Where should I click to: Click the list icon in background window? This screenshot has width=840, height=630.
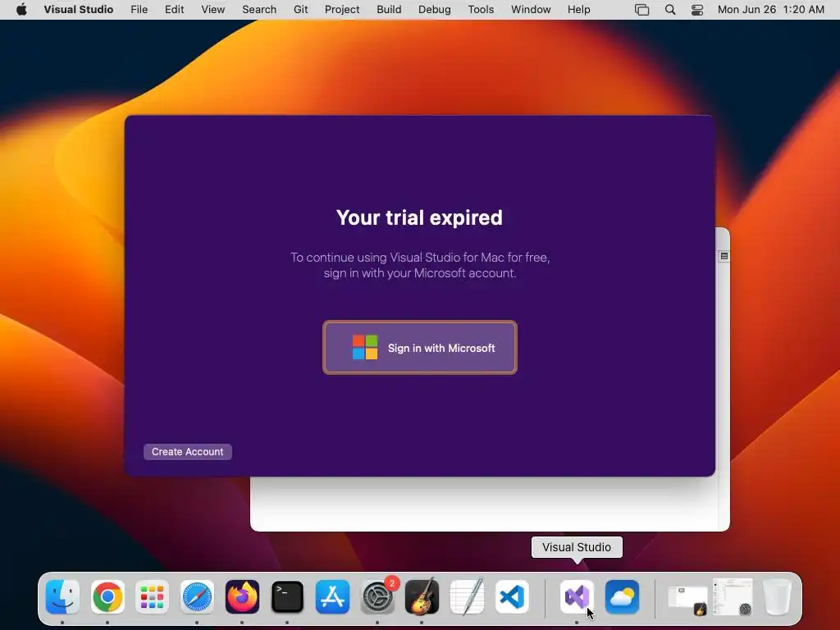pos(724,256)
